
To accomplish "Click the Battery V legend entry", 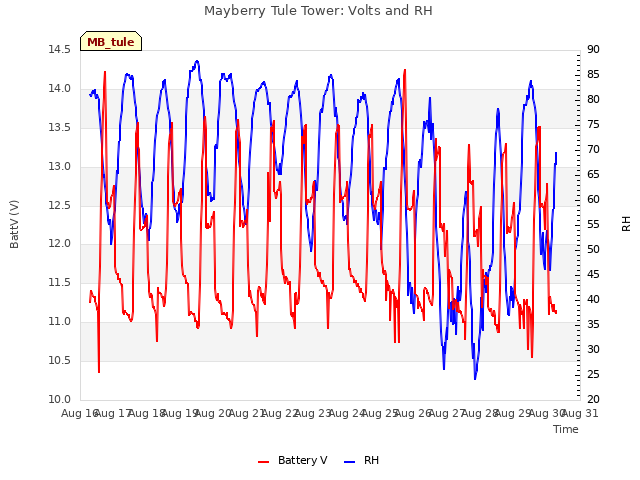I will tap(292, 460).
